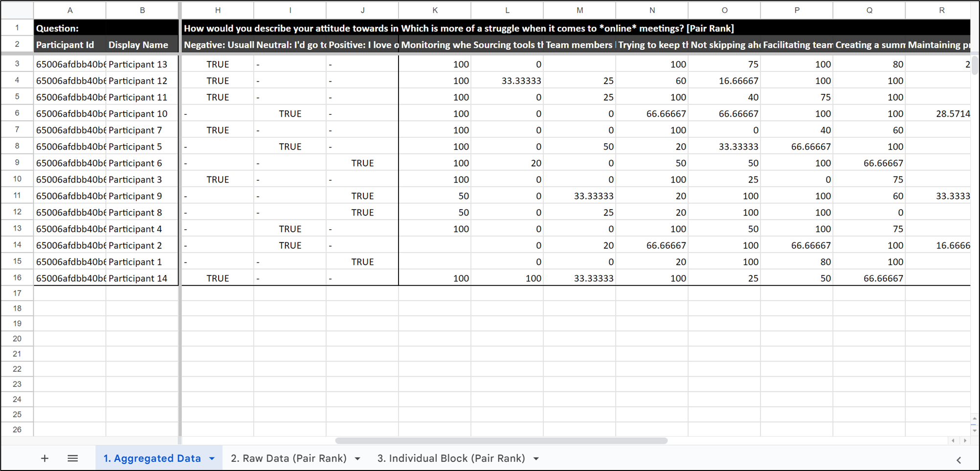The image size is (980, 471).
Task: Click 16.66667 cell in Participant 12's row
Action: coord(724,81)
